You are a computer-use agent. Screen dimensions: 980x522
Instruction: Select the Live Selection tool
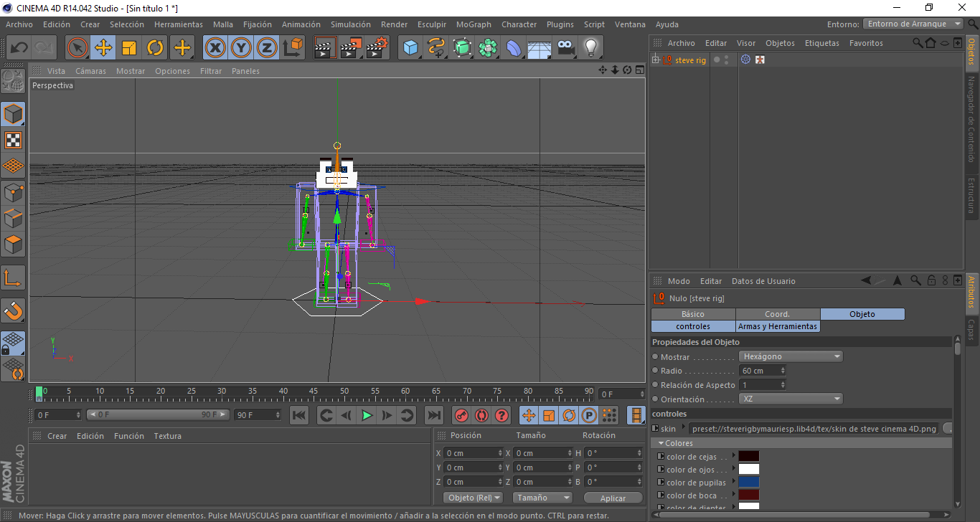(x=77, y=48)
